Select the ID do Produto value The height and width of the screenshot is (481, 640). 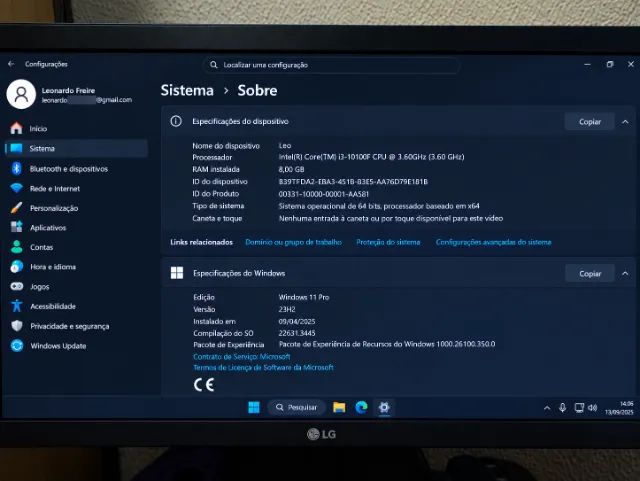[x=324, y=194]
